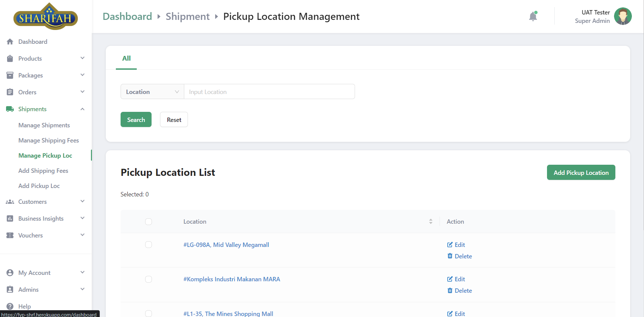Click the Edit pencil icon for Kompleks Industri Makanan MARA
Viewport: 644px width, 317px height.
tap(450, 279)
